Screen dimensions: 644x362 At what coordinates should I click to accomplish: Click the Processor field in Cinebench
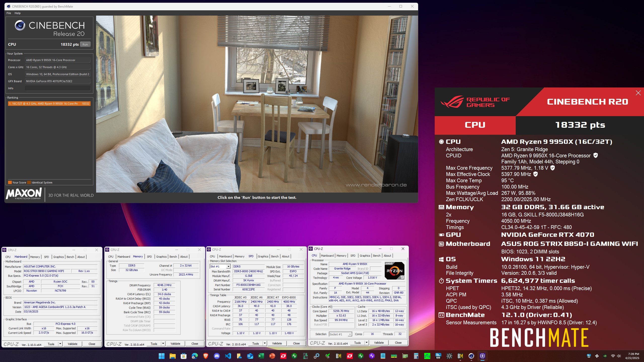[58, 60]
